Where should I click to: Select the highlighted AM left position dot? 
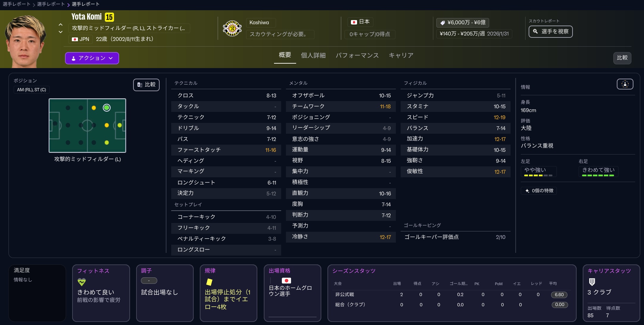[x=107, y=108]
